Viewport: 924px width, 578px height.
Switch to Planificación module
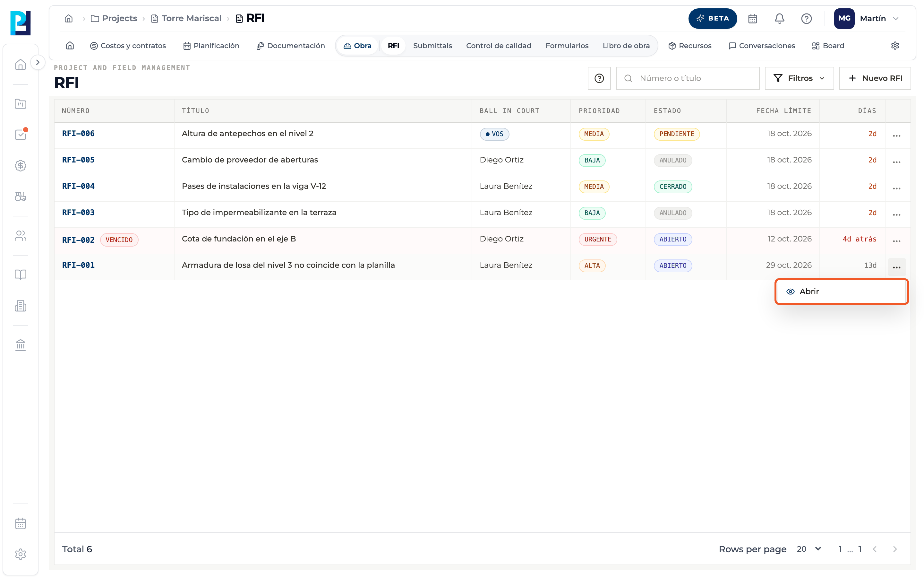[x=211, y=46]
